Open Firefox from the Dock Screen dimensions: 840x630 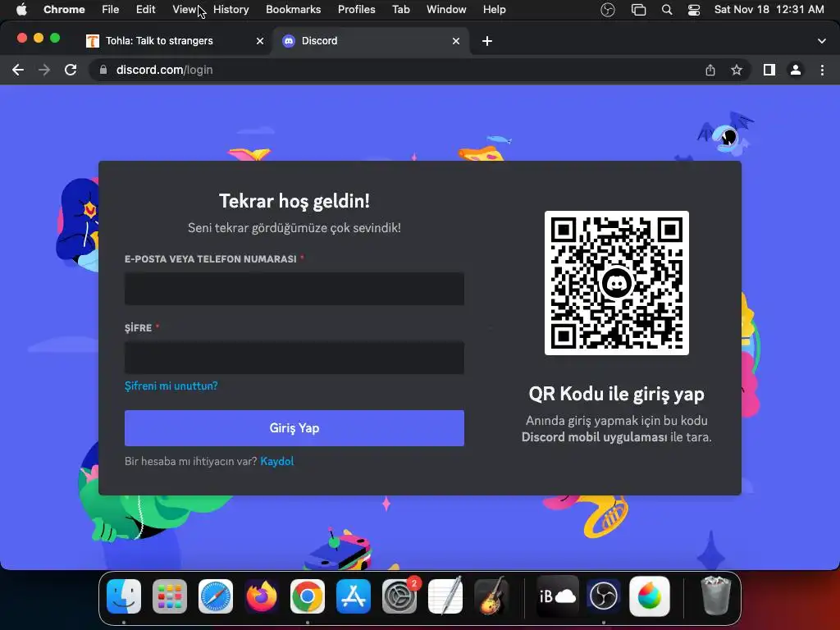262,596
